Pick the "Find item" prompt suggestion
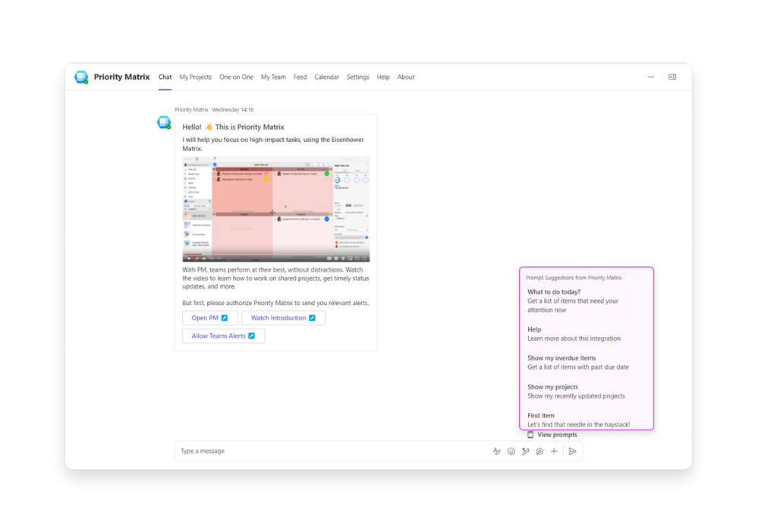The height and width of the screenshot is (532, 758). pos(587,420)
